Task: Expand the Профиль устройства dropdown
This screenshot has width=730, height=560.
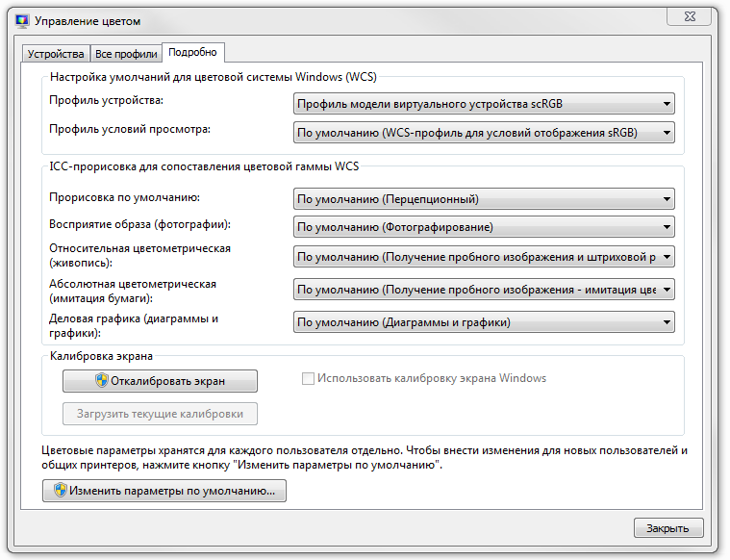Action: tap(484, 105)
